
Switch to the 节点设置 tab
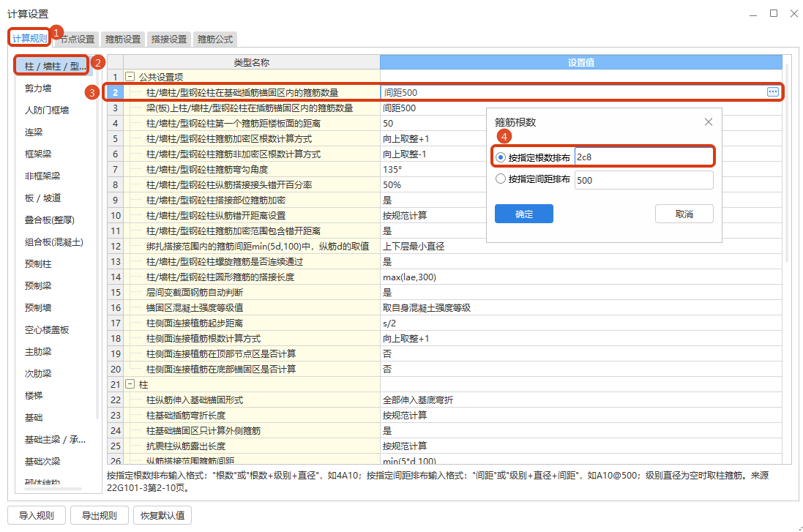point(77,39)
